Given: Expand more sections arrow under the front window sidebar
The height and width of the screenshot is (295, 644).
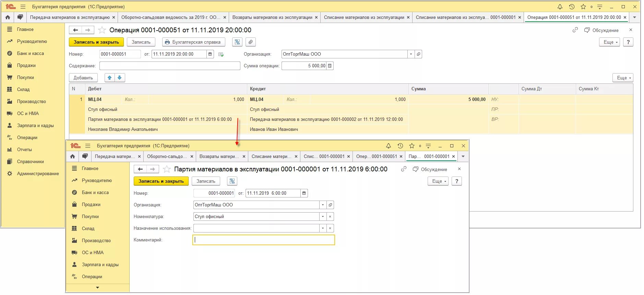Looking at the screenshot, I should [x=97, y=287].
